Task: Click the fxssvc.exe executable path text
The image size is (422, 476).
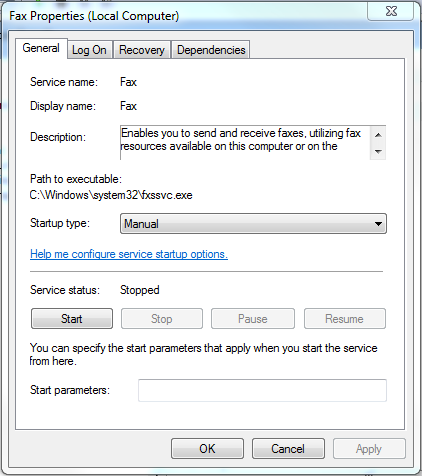Action: (111, 195)
